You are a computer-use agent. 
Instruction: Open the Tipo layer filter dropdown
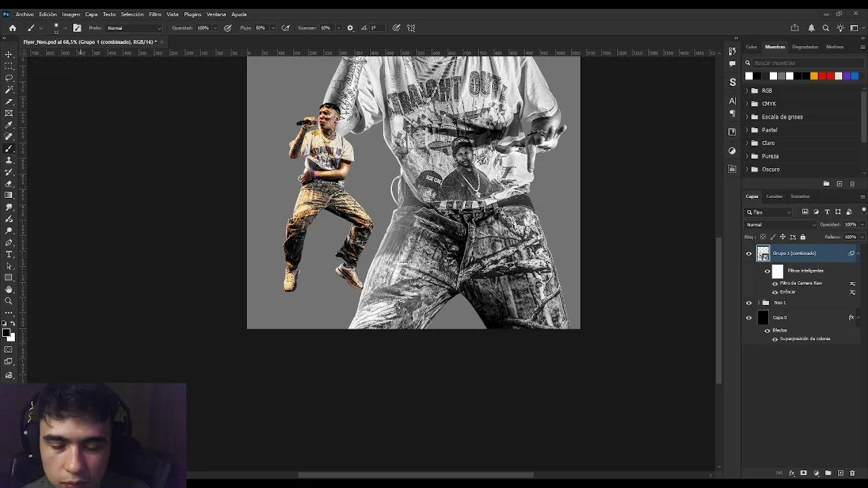tap(768, 212)
